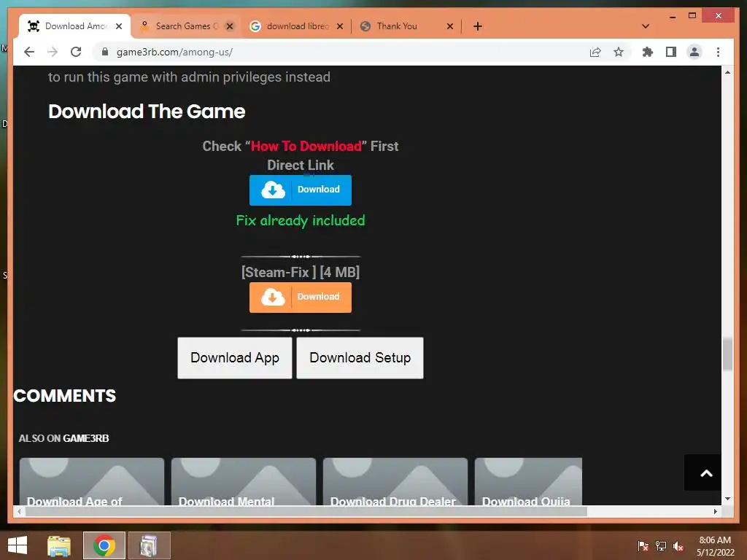
Task: Open Chrome three-dot menu
Action: pyautogui.click(x=718, y=52)
